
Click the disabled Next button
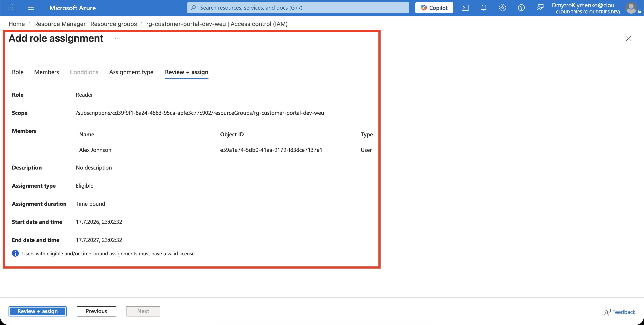143,311
